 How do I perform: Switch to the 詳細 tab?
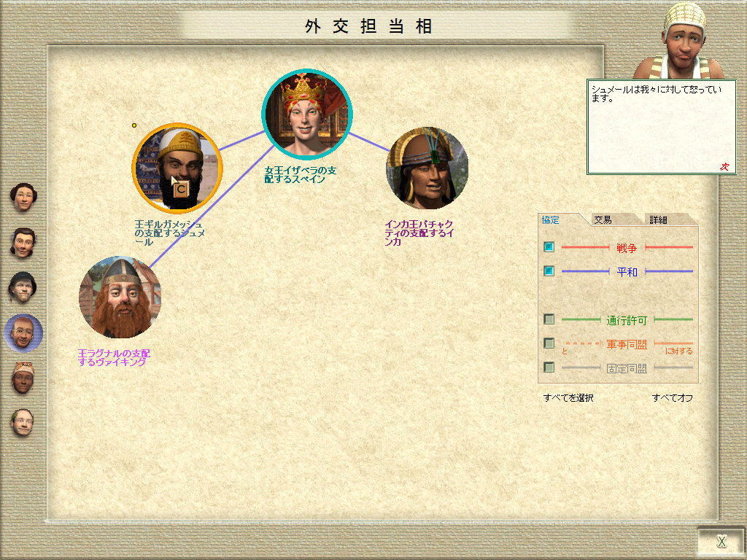pyautogui.click(x=658, y=219)
